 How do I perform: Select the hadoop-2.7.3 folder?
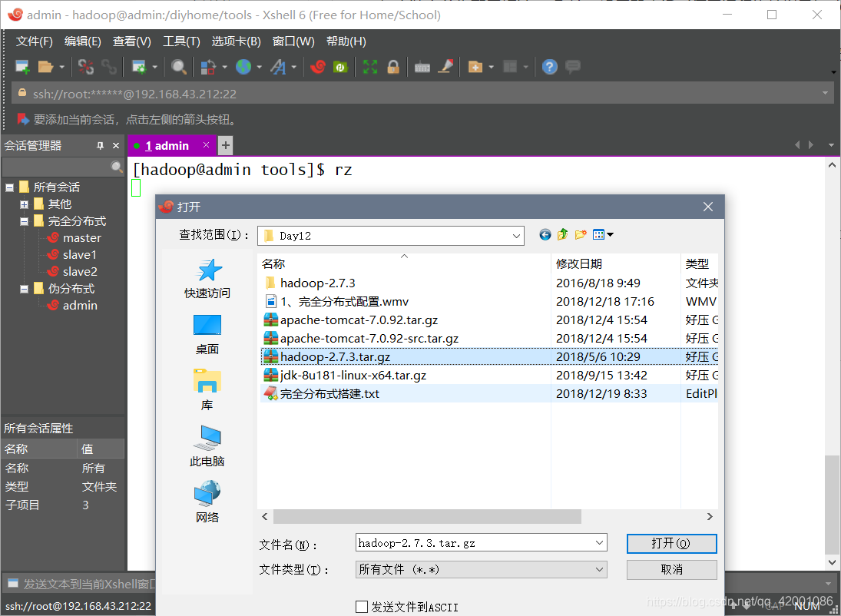(317, 283)
